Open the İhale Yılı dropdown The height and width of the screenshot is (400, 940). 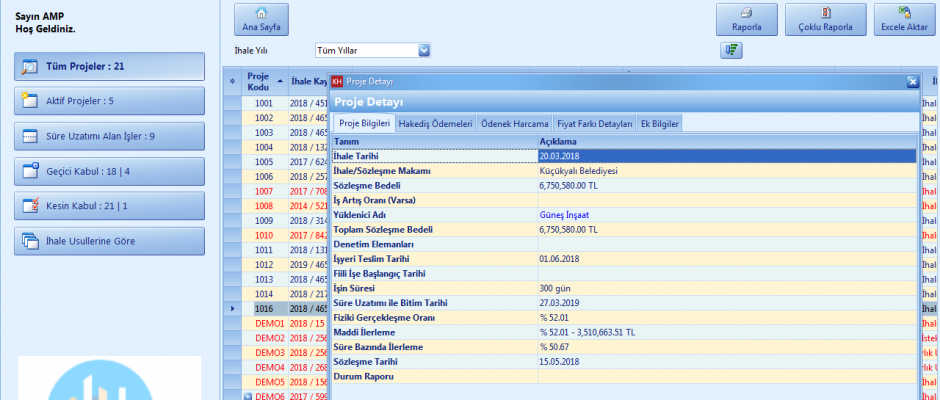click(424, 50)
